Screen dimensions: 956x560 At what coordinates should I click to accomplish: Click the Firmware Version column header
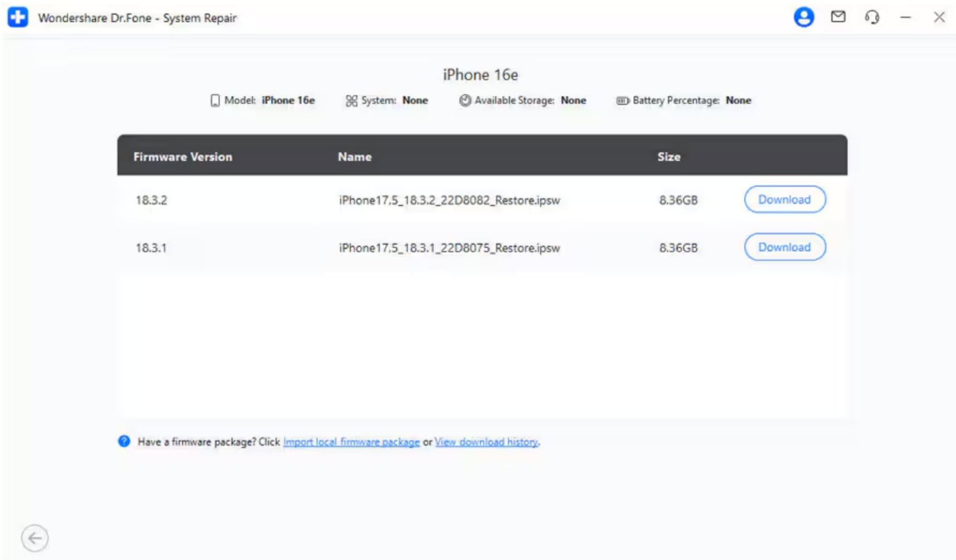(x=183, y=157)
